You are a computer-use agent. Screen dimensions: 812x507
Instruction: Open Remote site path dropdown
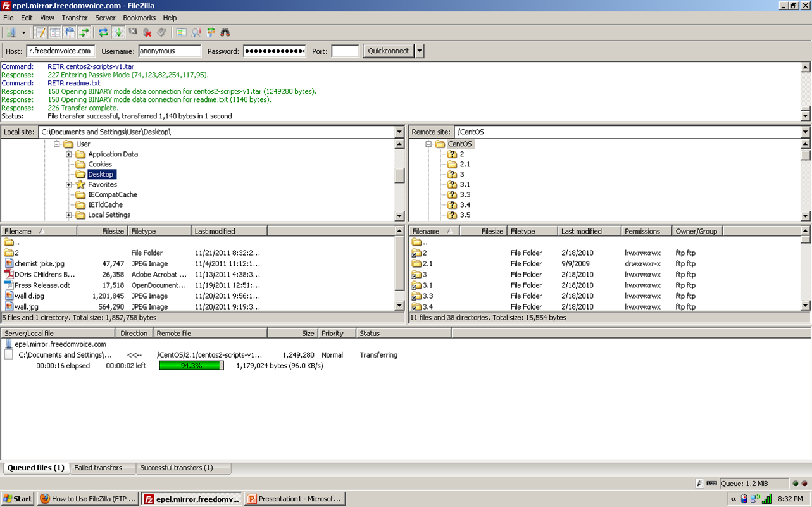(x=805, y=132)
